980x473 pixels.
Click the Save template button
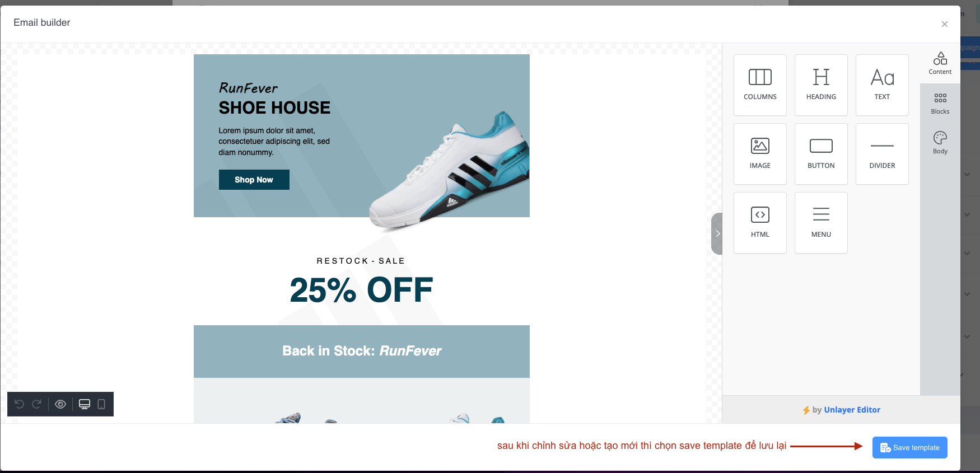(909, 447)
